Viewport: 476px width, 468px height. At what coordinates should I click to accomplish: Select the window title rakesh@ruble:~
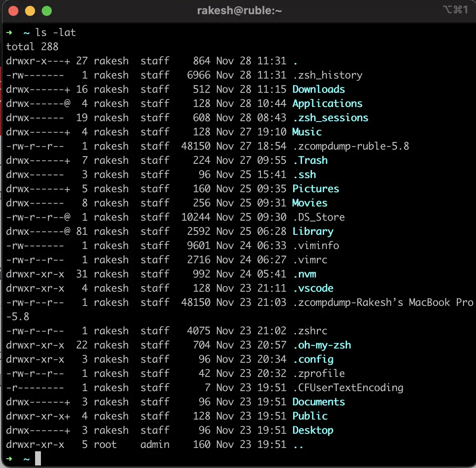239,10
